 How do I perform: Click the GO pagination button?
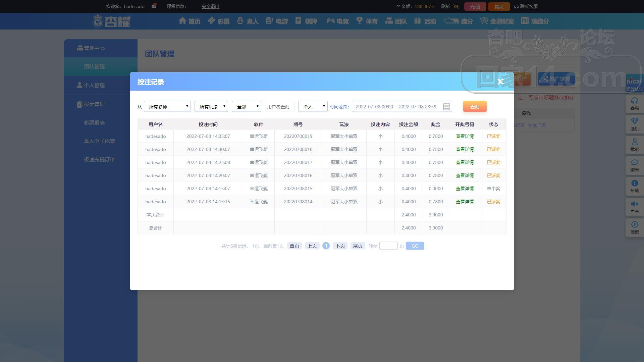click(415, 246)
